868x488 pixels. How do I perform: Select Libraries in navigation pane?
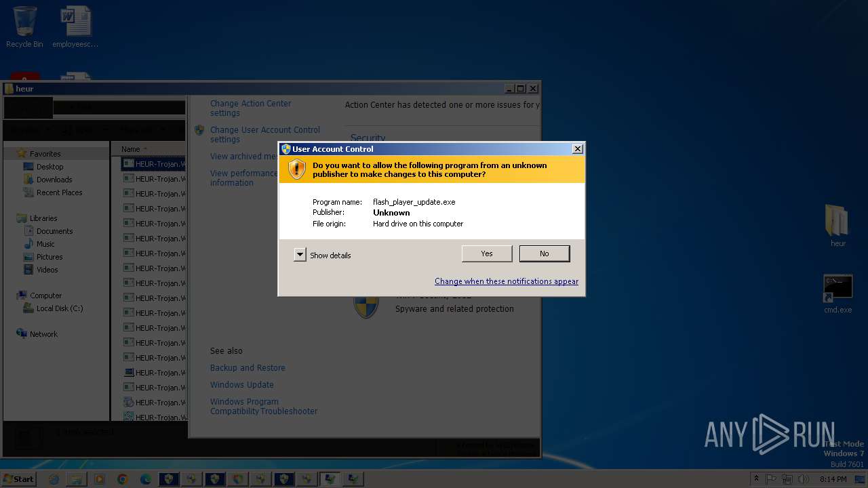(x=43, y=218)
